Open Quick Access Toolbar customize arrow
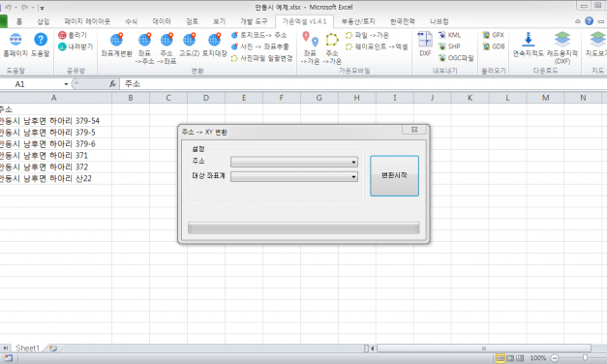Viewport: 607px width, 364px height. [43, 8]
